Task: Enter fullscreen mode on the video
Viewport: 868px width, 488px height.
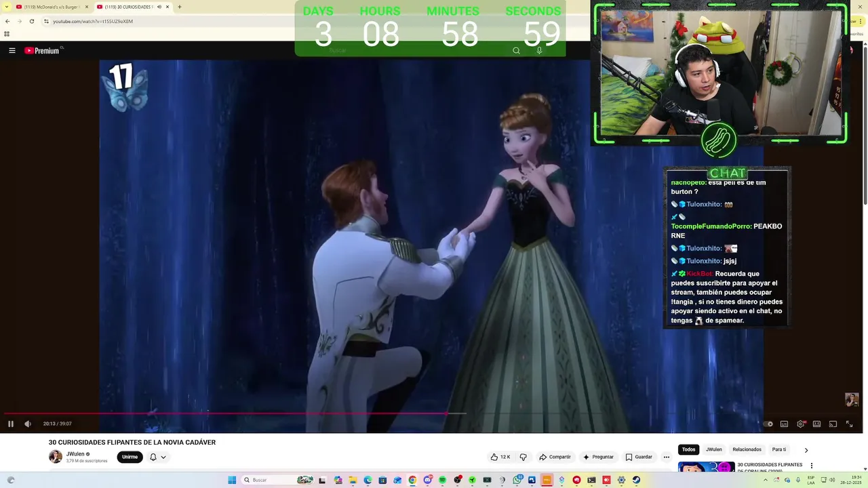Action: tap(849, 424)
